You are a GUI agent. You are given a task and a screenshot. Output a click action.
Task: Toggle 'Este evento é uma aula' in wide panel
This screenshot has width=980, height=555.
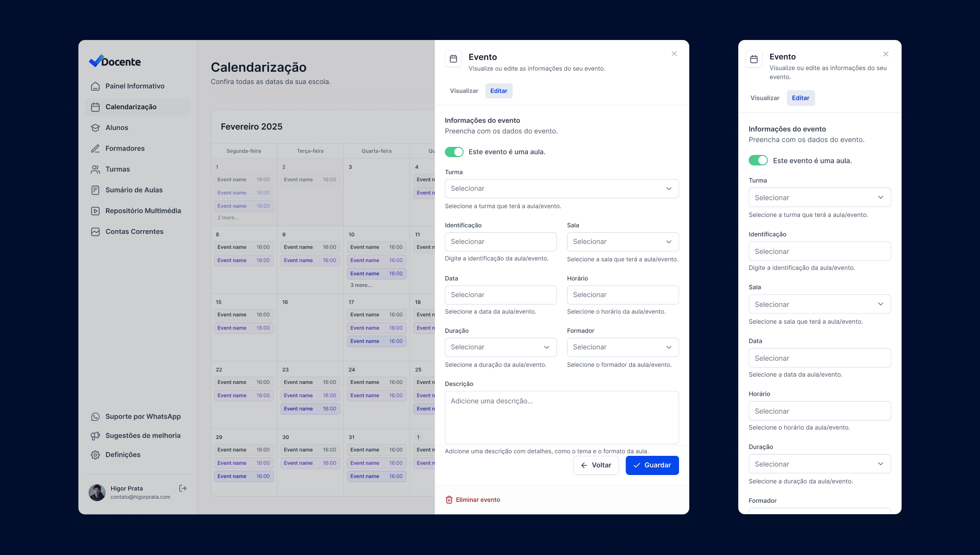(x=454, y=152)
